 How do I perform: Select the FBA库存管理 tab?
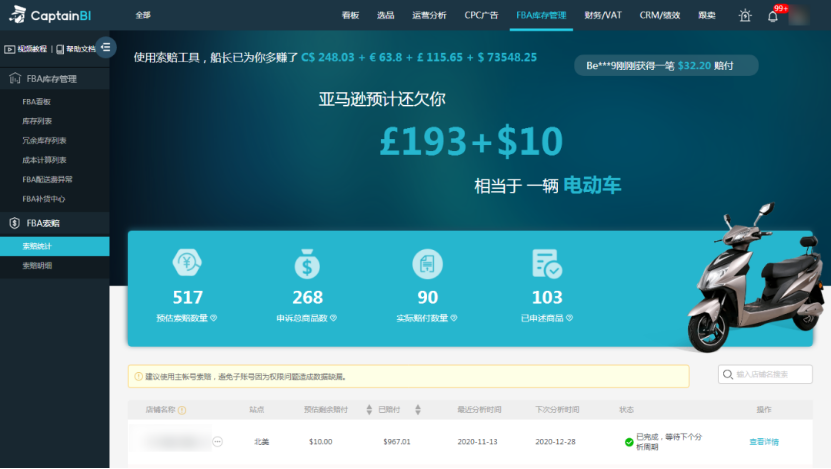tap(541, 15)
